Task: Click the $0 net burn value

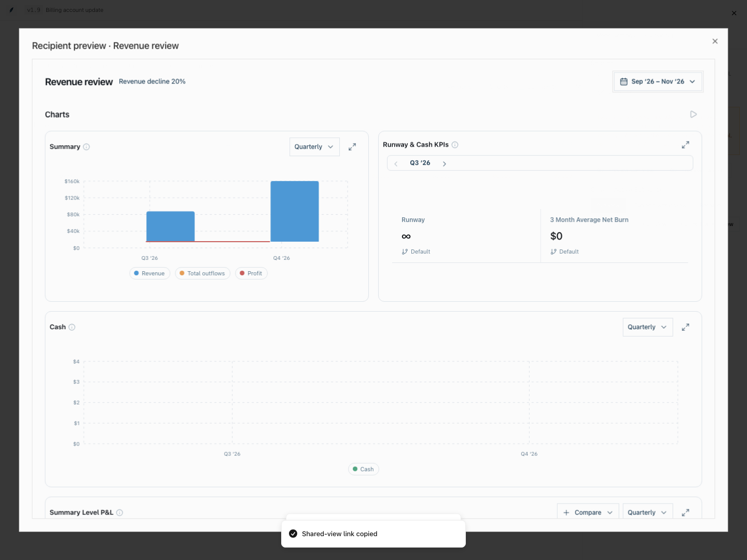Action: 556,236
